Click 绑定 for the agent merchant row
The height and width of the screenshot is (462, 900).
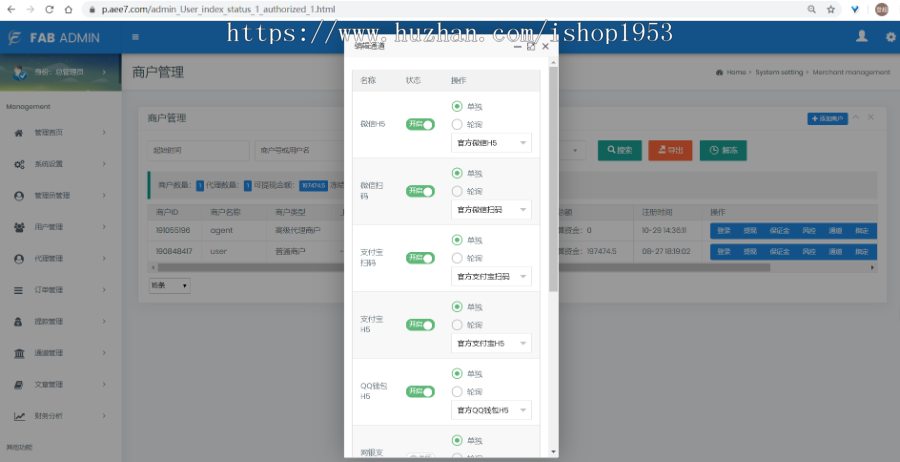pyautogui.click(x=862, y=231)
